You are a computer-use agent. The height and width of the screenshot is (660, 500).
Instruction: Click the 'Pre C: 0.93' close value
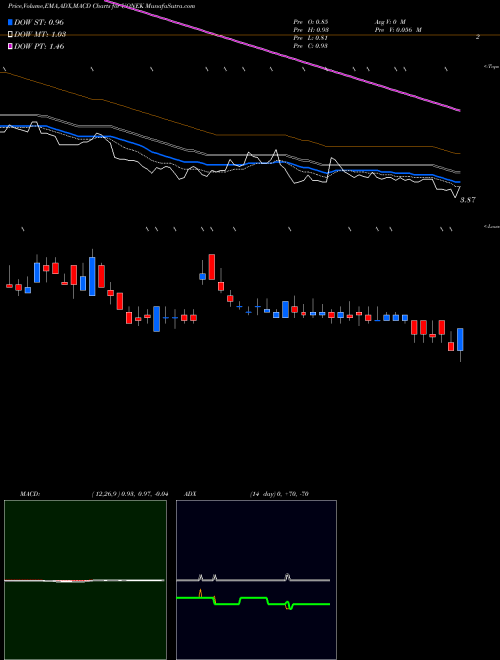pos(311,46)
